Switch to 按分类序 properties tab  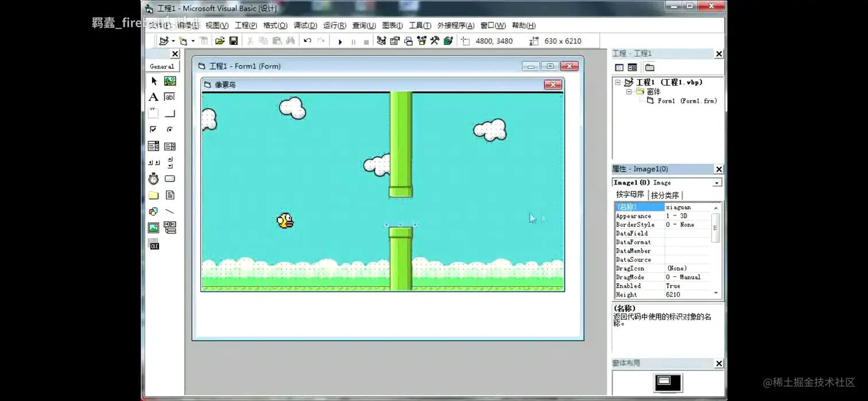pyautogui.click(x=665, y=195)
